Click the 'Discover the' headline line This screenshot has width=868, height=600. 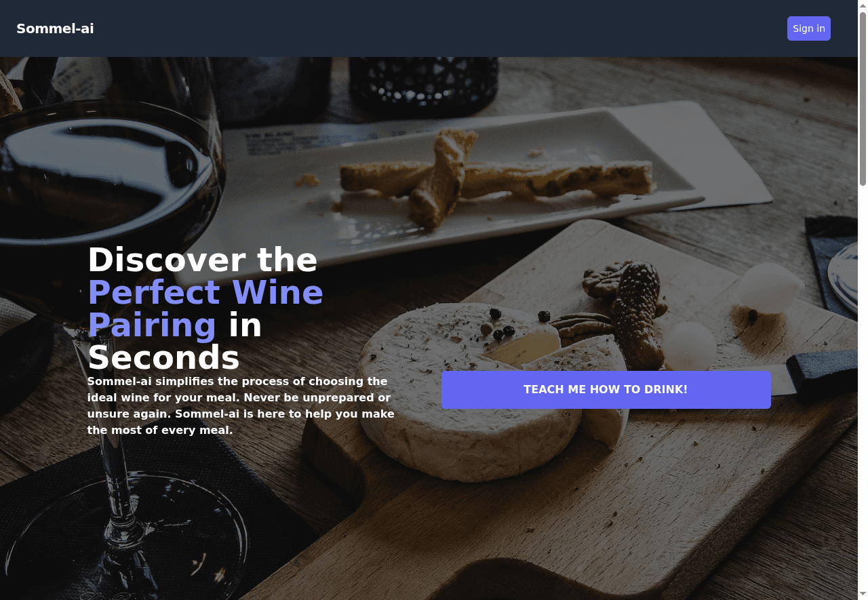(203, 260)
